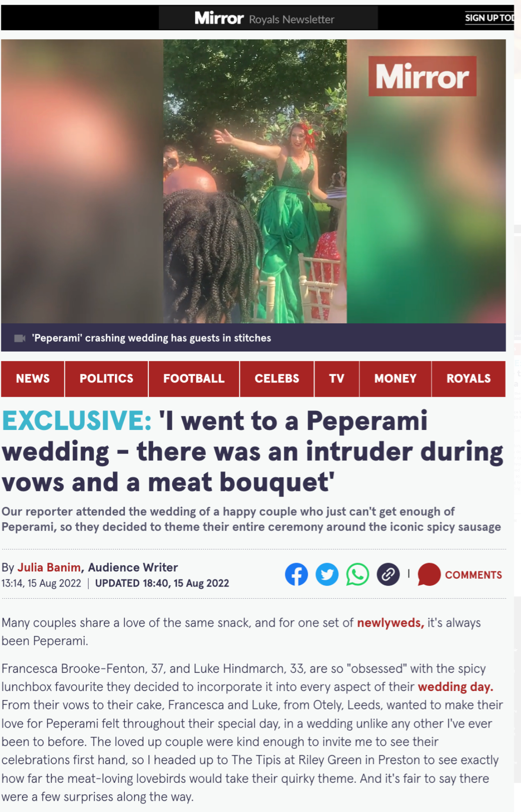
Task: Follow the 'newlyweds' hyperlink
Action: [391, 623]
